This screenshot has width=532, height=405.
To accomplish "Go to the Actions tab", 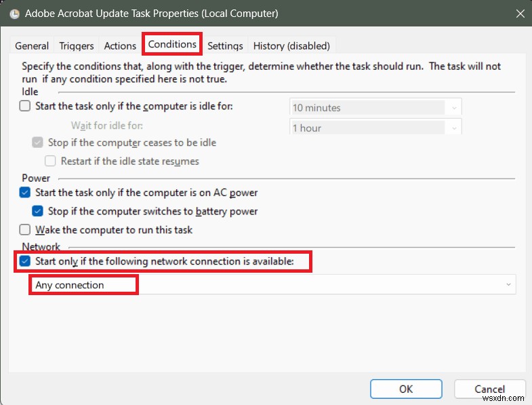I will pyautogui.click(x=120, y=45).
